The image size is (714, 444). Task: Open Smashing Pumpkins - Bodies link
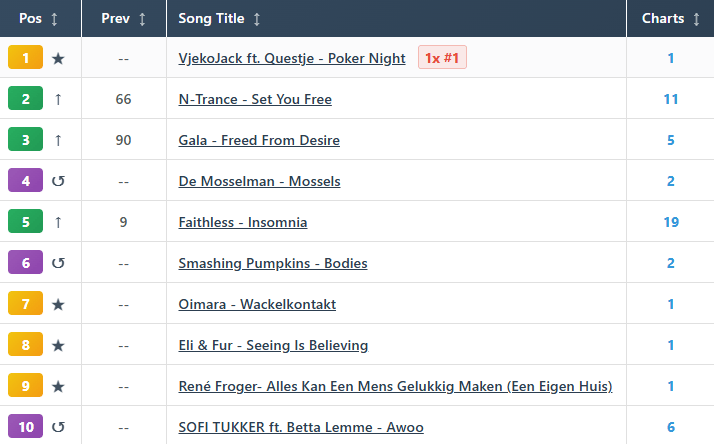point(273,263)
